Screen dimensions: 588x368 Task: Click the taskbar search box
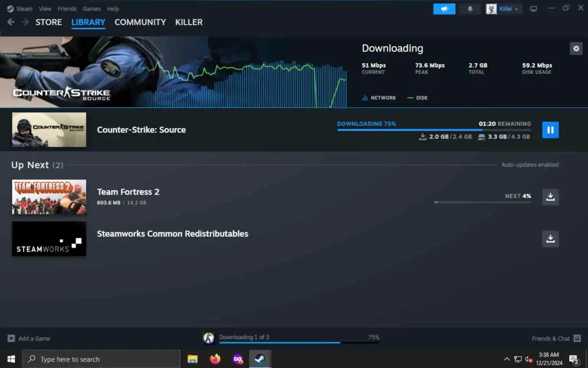[101, 359]
